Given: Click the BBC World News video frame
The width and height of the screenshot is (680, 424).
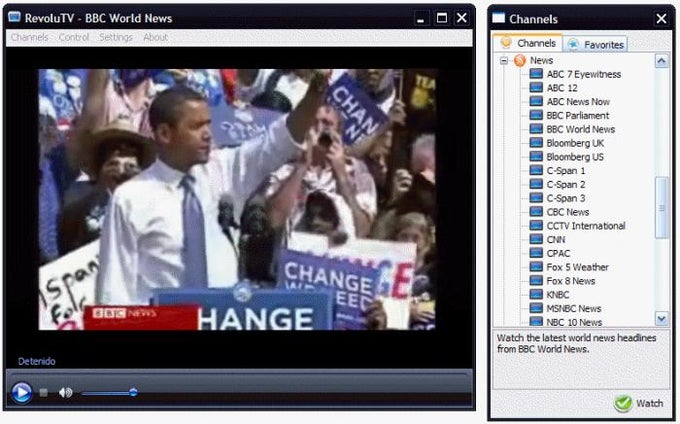Looking at the screenshot, I should (x=237, y=199).
